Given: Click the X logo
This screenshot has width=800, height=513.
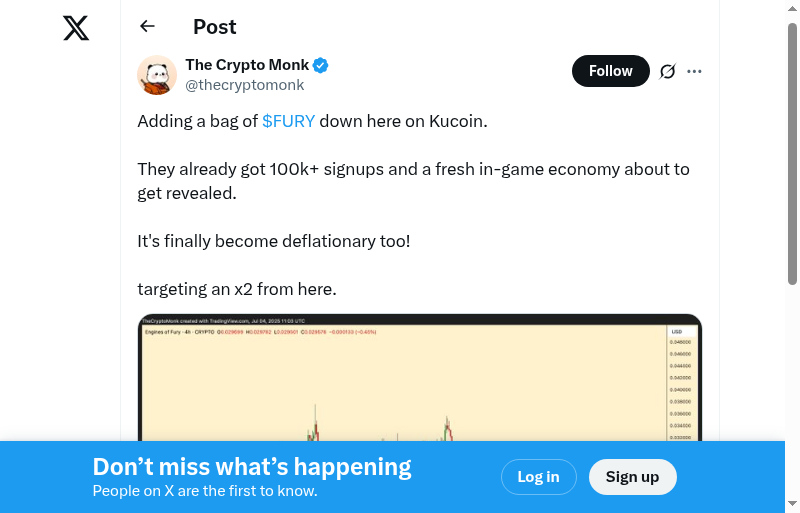Looking at the screenshot, I should 76,28.
